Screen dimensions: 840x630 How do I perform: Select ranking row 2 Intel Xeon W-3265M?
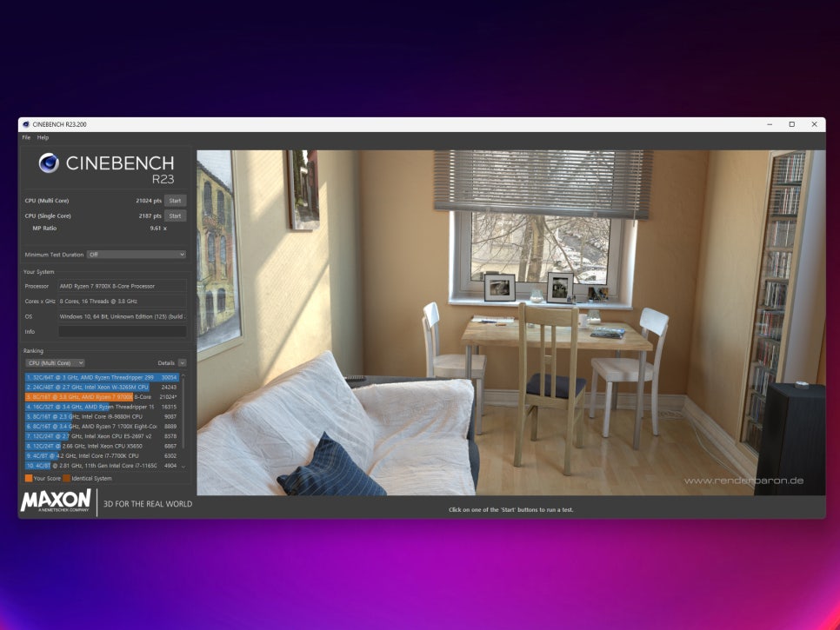(x=101, y=387)
